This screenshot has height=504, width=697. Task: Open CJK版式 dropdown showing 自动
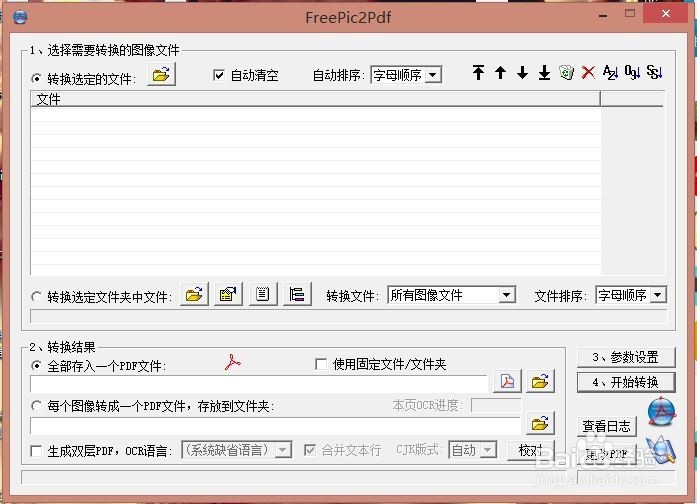coord(473,450)
